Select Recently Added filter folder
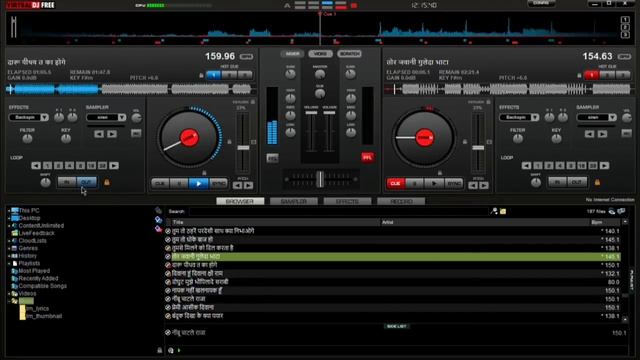The height and width of the screenshot is (360, 640). tap(38, 278)
